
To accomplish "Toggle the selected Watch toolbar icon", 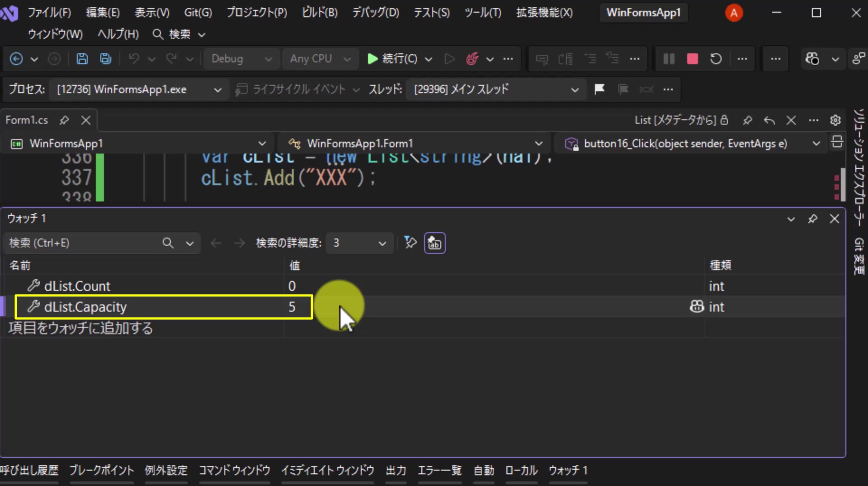I will 434,243.
